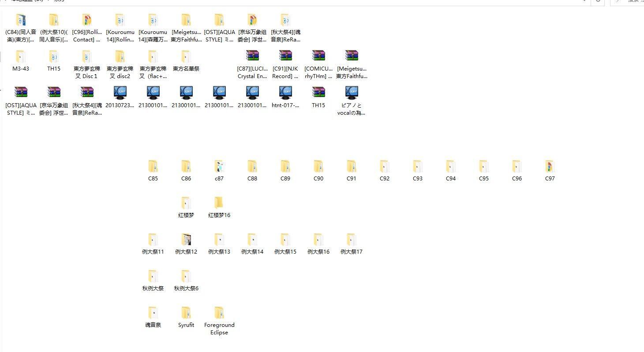This screenshot has width=644, height=352.
Task: Open the 東方名華祭 folder
Action: (x=186, y=61)
